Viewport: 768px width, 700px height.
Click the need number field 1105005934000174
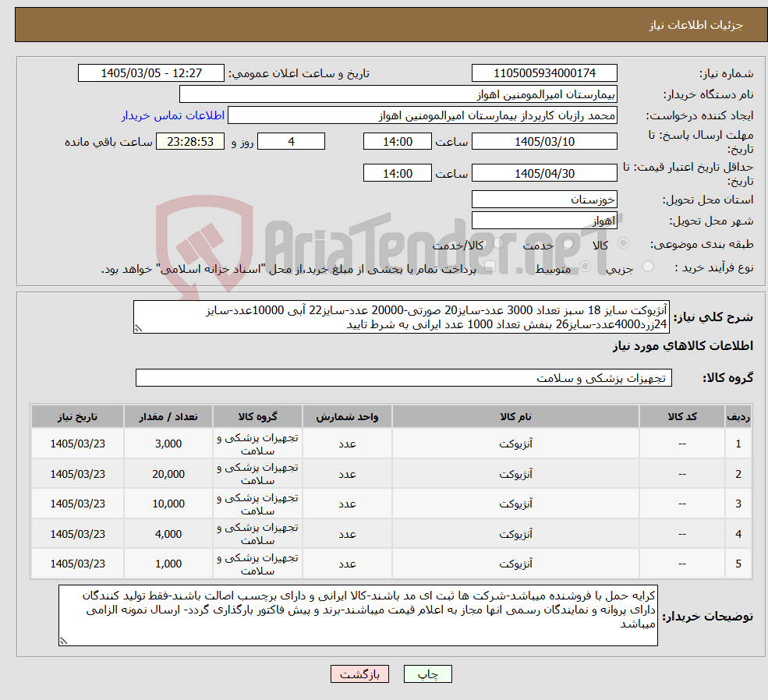click(x=544, y=73)
